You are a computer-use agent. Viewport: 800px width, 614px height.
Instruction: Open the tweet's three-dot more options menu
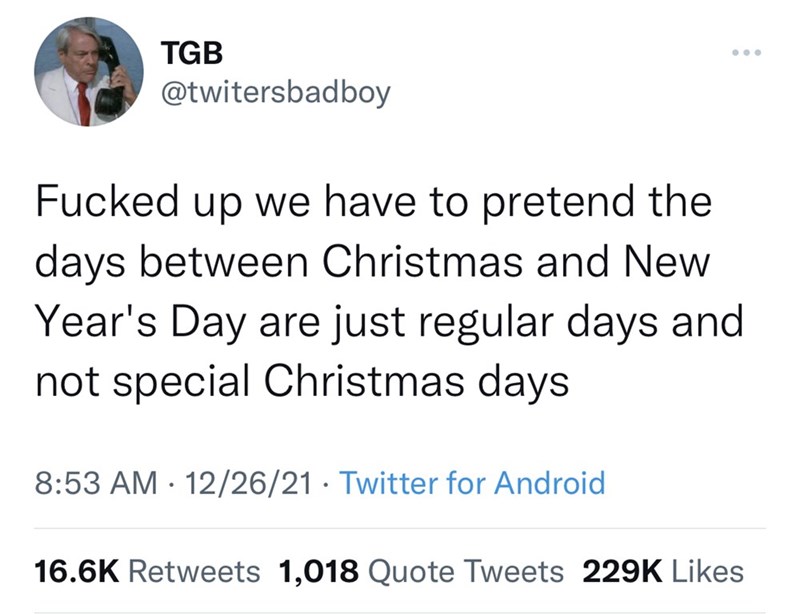(x=745, y=49)
